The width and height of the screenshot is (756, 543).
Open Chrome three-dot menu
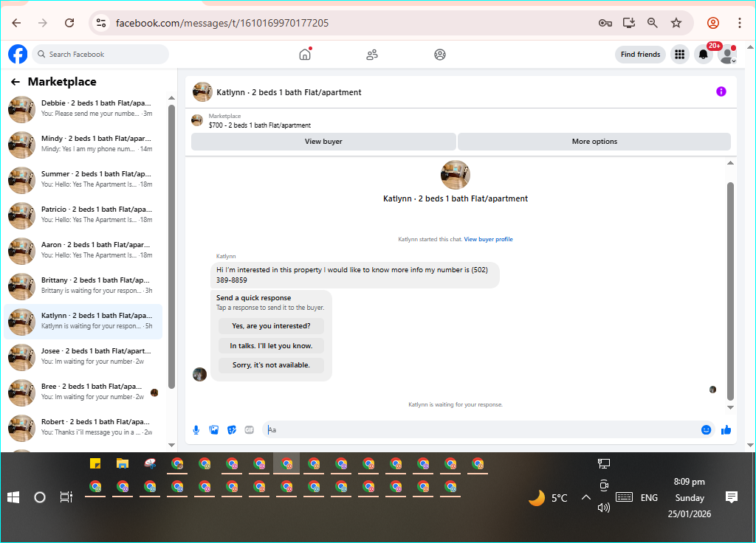(739, 23)
